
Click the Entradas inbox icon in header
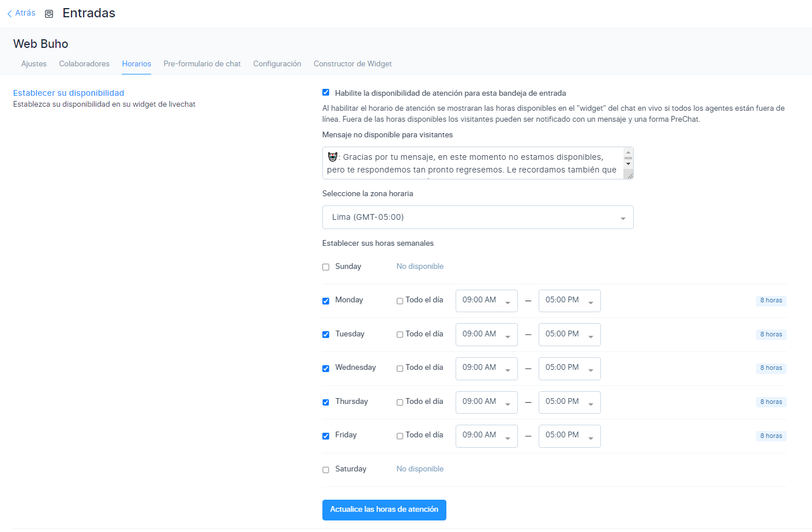coord(49,14)
